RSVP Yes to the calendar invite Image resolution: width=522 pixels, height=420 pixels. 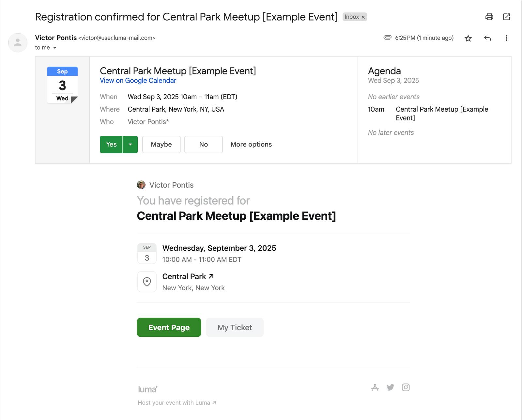tap(111, 144)
